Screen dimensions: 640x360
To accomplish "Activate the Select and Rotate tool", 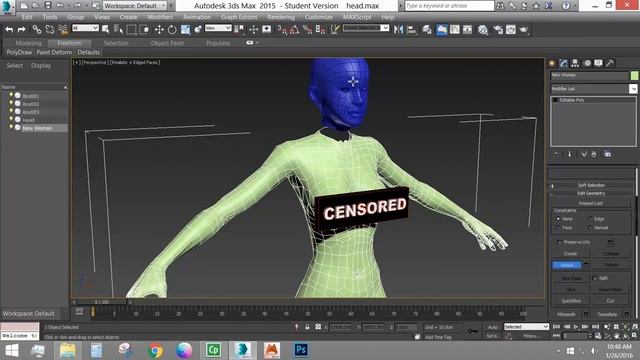I will [x=172, y=29].
